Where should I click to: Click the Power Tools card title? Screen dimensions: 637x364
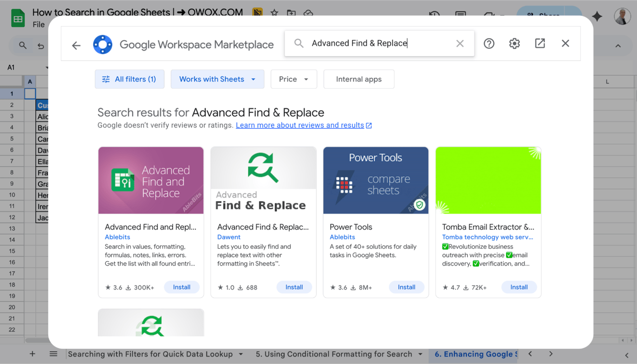[x=351, y=227]
